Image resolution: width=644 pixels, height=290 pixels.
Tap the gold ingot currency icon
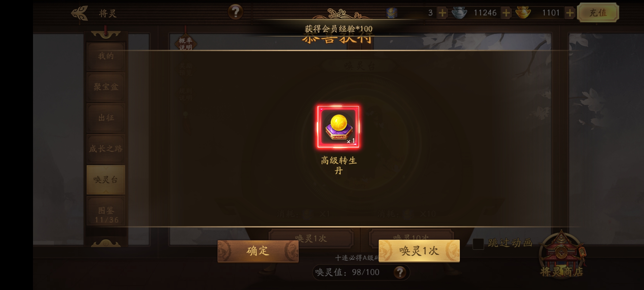pos(523,13)
